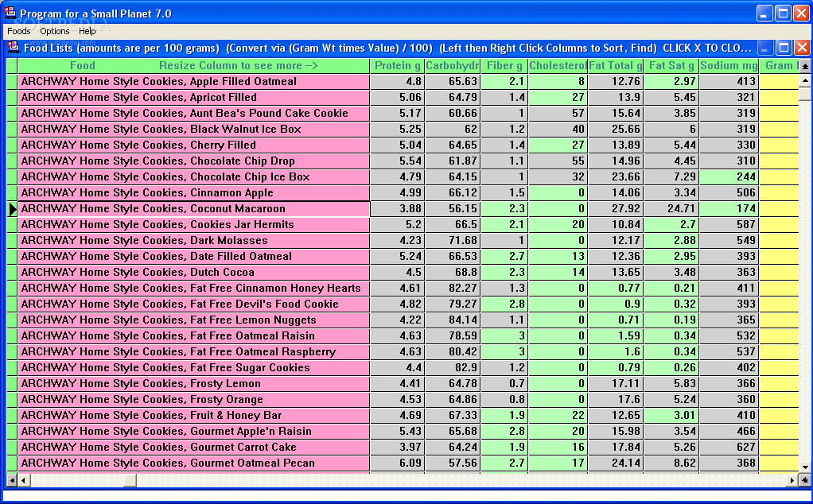Sort by the Fiber g column header
The height and width of the screenshot is (504, 813).
coord(504,66)
